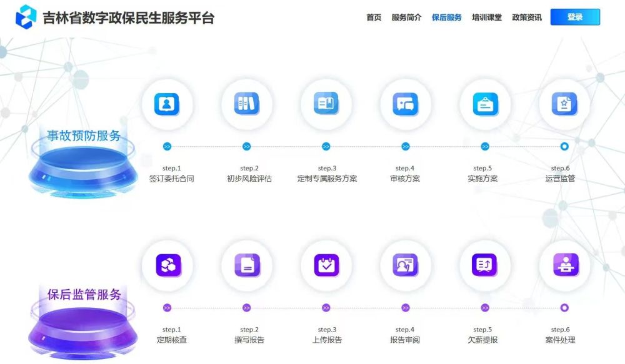625x364 pixels.
Task: Click the 审核方案 chat icon
Action: [x=405, y=104]
